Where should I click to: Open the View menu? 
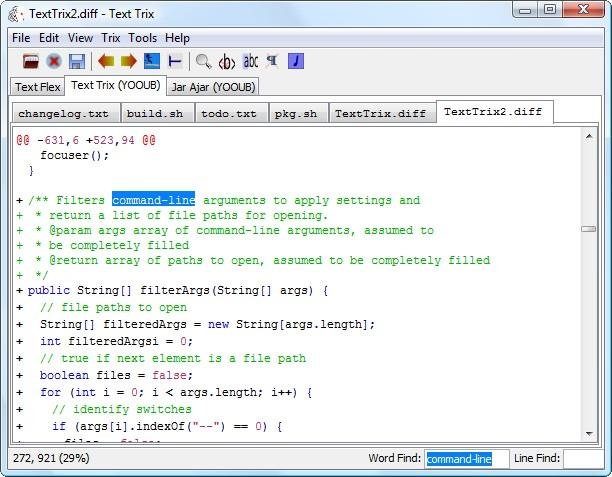tap(80, 38)
